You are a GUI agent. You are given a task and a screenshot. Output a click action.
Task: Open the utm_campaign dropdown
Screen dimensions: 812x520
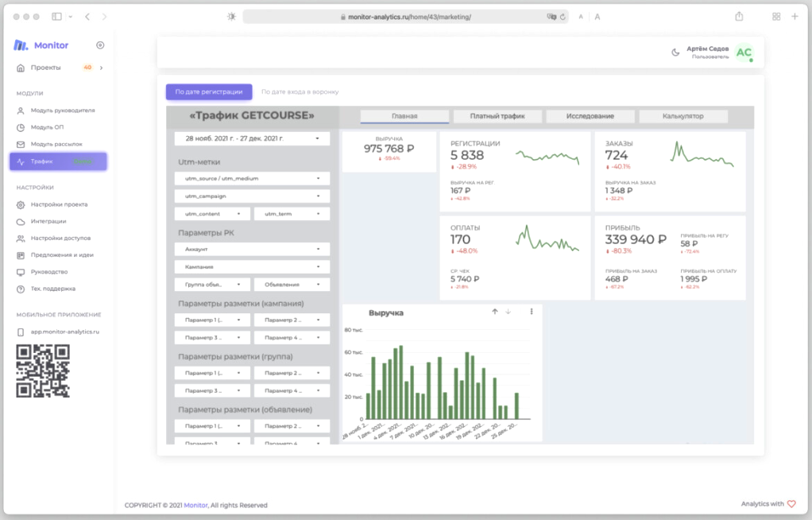pos(252,196)
